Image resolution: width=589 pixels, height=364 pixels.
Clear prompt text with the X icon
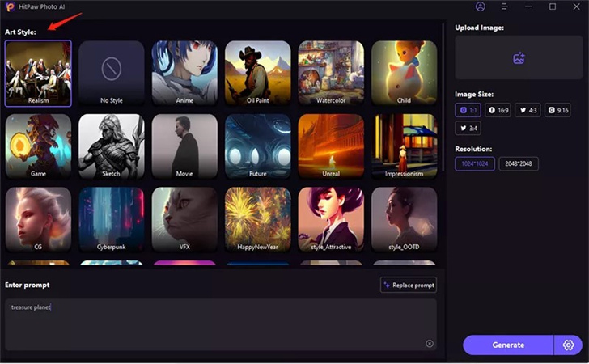tap(430, 343)
